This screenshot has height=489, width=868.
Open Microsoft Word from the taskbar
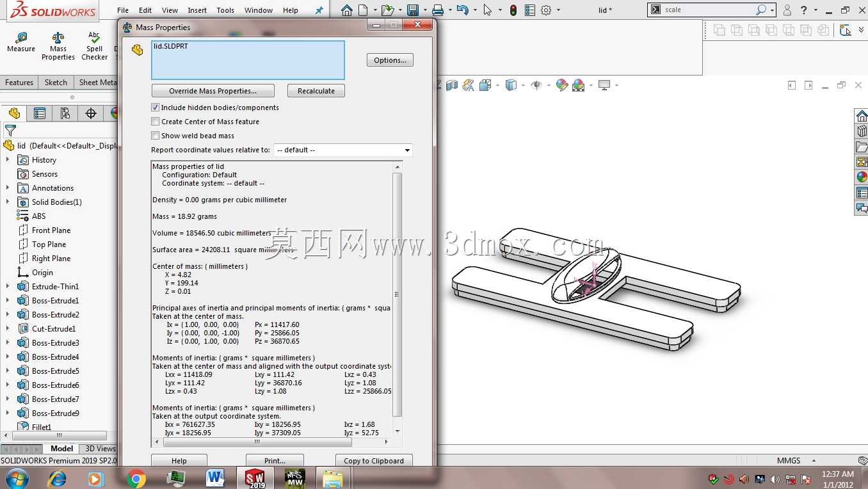(x=216, y=478)
